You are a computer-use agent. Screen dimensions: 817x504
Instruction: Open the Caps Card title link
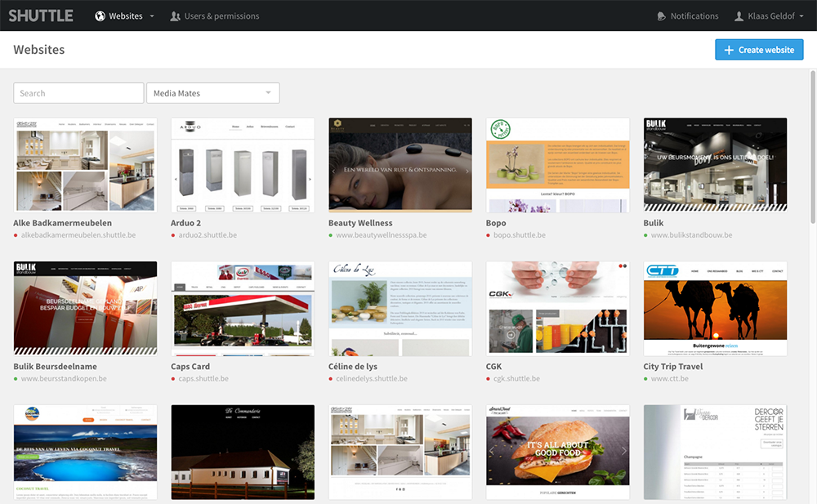[190, 367]
